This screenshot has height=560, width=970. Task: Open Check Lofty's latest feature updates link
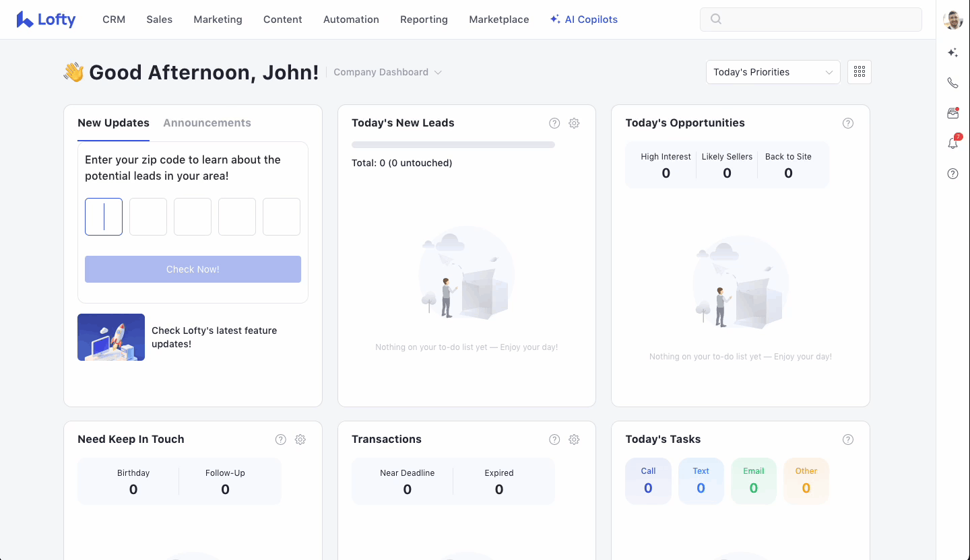click(x=214, y=337)
